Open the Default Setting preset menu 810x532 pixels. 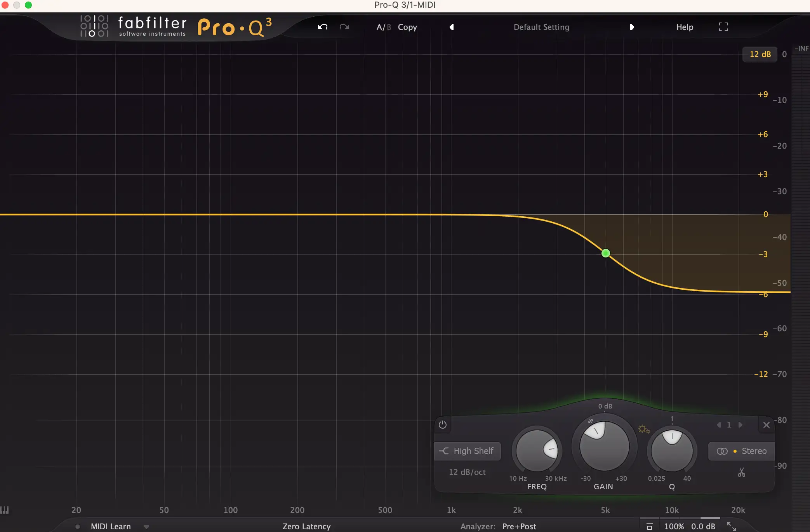(541, 27)
